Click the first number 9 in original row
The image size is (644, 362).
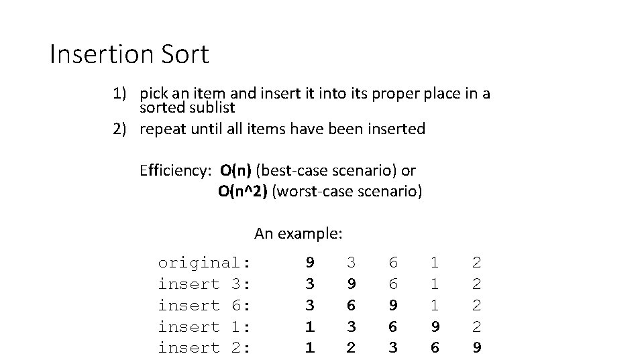point(309,262)
